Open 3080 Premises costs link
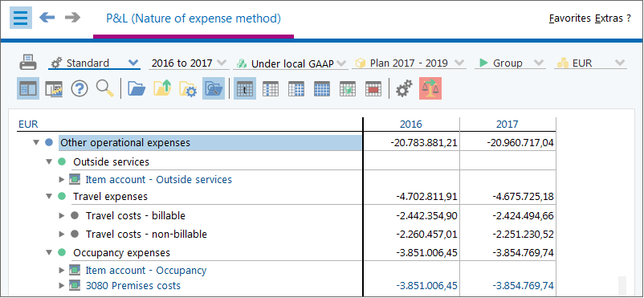The height and width of the screenshot is (298, 644). pyautogui.click(x=133, y=286)
